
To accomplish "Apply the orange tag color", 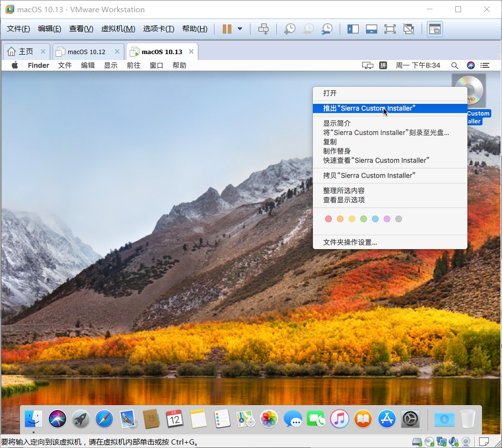I will [x=340, y=219].
